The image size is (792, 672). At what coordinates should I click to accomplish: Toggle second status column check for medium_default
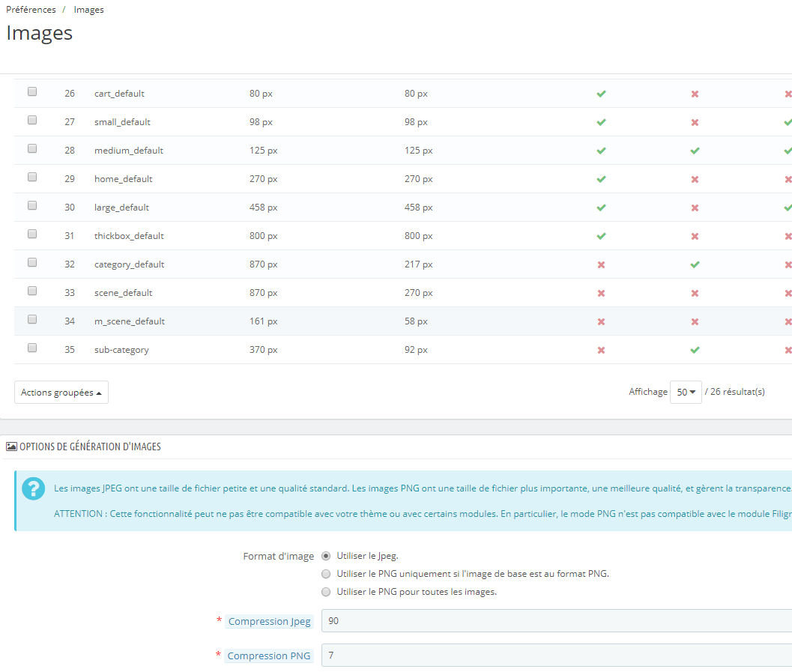point(695,151)
